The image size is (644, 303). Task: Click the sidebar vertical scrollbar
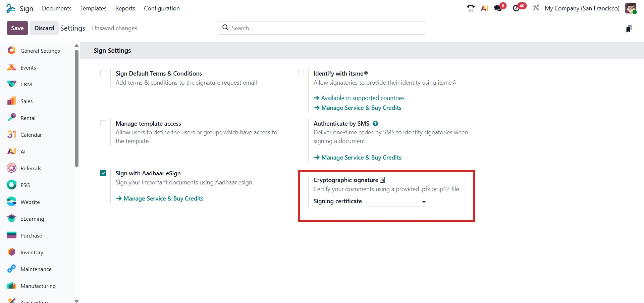click(x=76, y=107)
